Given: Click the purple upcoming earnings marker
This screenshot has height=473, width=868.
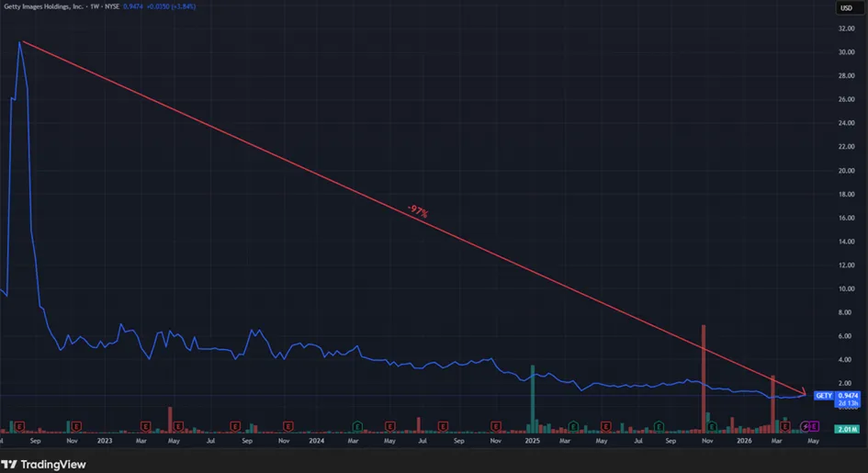Looking at the screenshot, I should coord(815,426).
